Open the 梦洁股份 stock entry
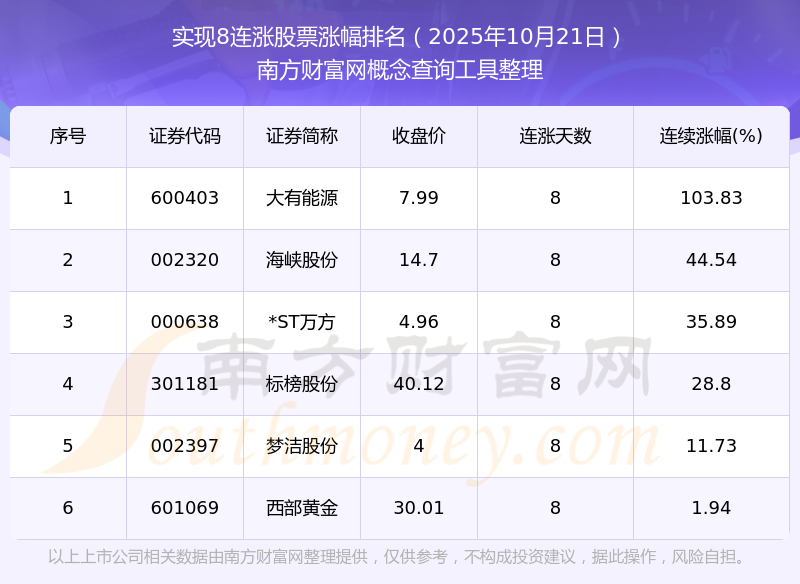Image resolution: width=800 pixels, height=584 pixels. click(302, 446)
